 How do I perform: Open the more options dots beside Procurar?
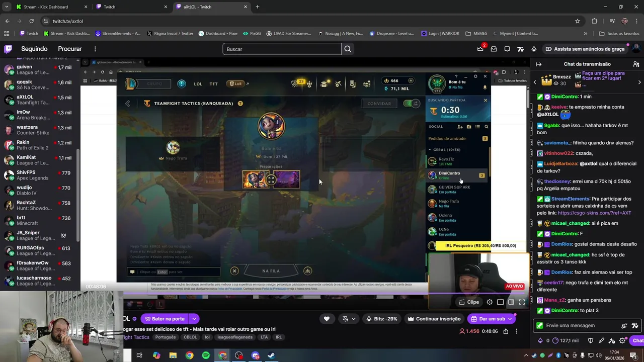[95, 49]
